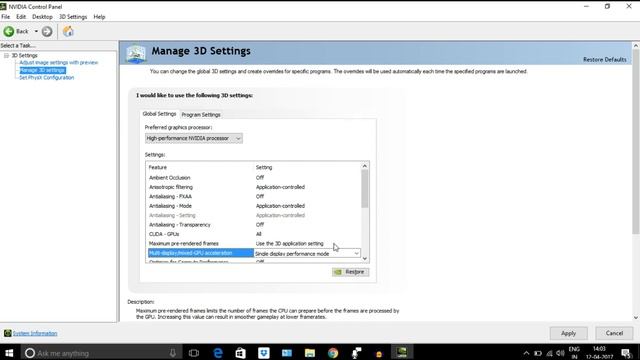Image resolution: width=640 pixels, height=360 pixels.
Task: Open the Back history dropdown arrow
Action: click(x=36, y=31)
